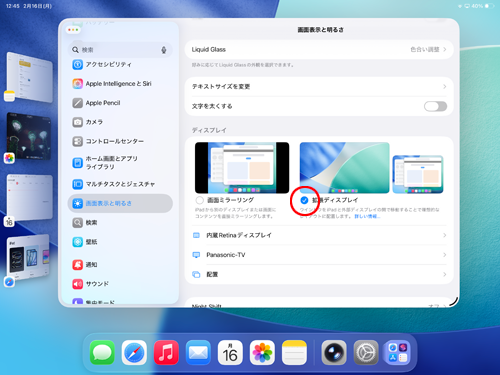Viewport: 500px width, 375px height.
Task: Click the window control dots
Action: pos(73,30)
